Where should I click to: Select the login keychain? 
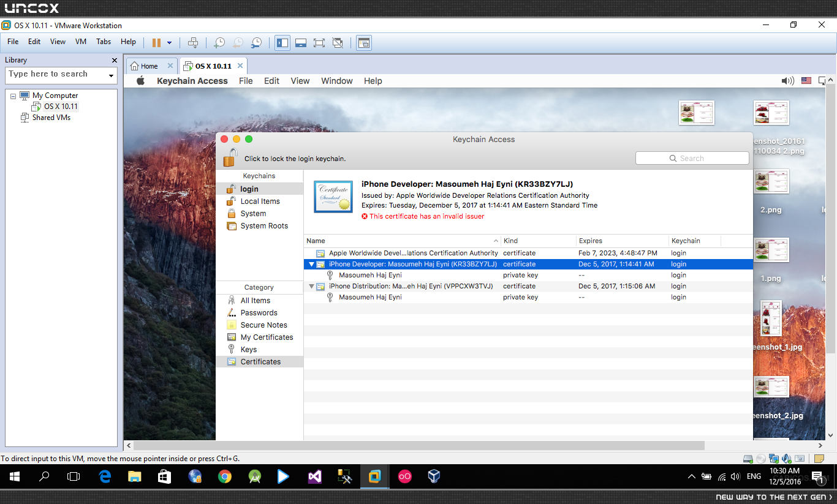pyautogui.click(x=260, y=189)
